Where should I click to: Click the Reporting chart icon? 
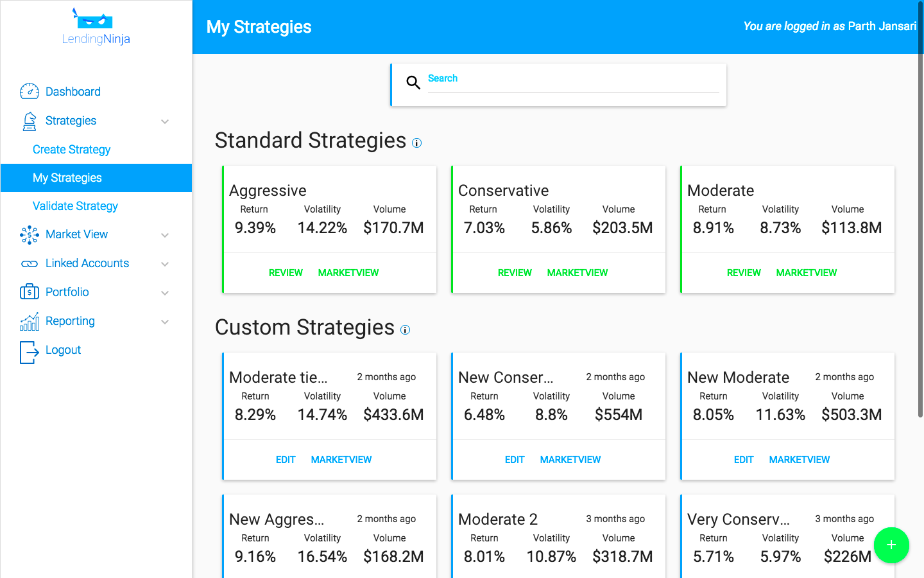click(30, 322)
